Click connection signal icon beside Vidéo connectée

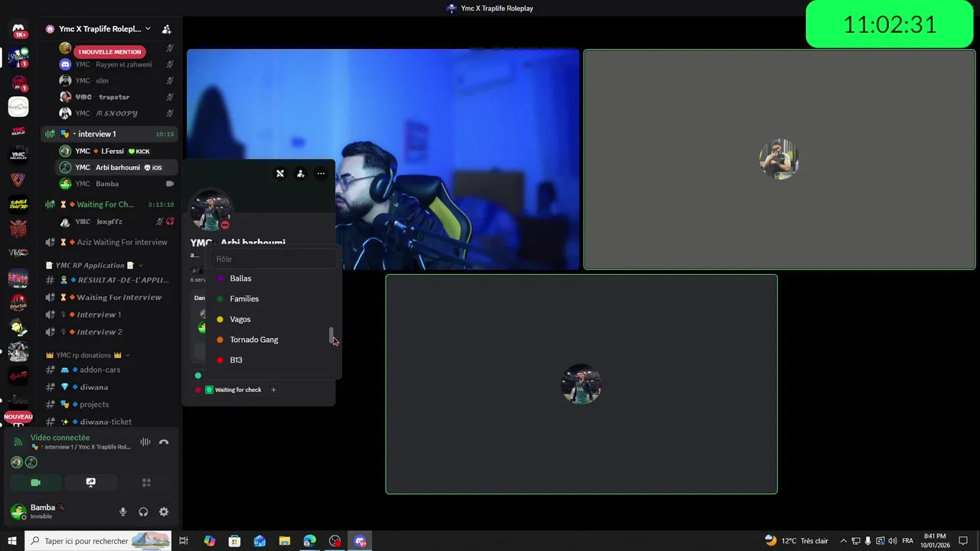click(x=18, y=442)
